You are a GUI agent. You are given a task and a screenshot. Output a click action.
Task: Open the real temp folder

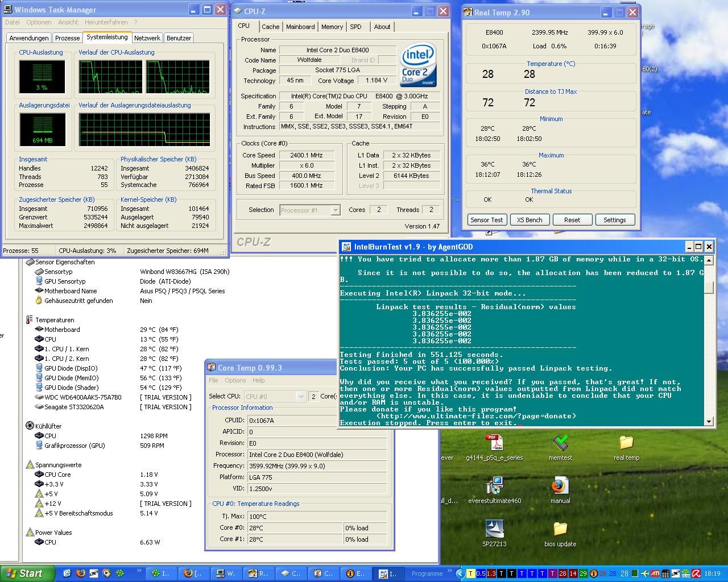(x=626, y=443)
